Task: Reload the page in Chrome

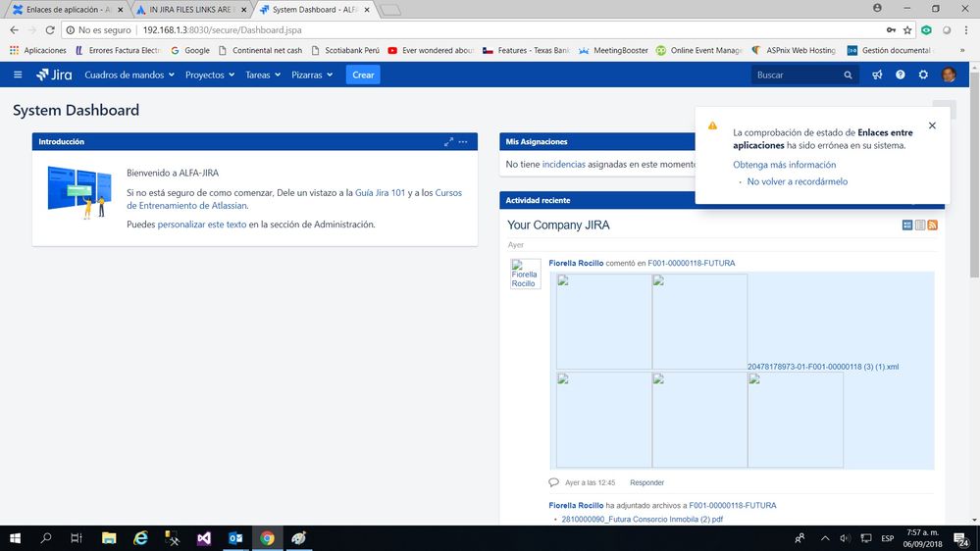Action: tap(50, 30)
